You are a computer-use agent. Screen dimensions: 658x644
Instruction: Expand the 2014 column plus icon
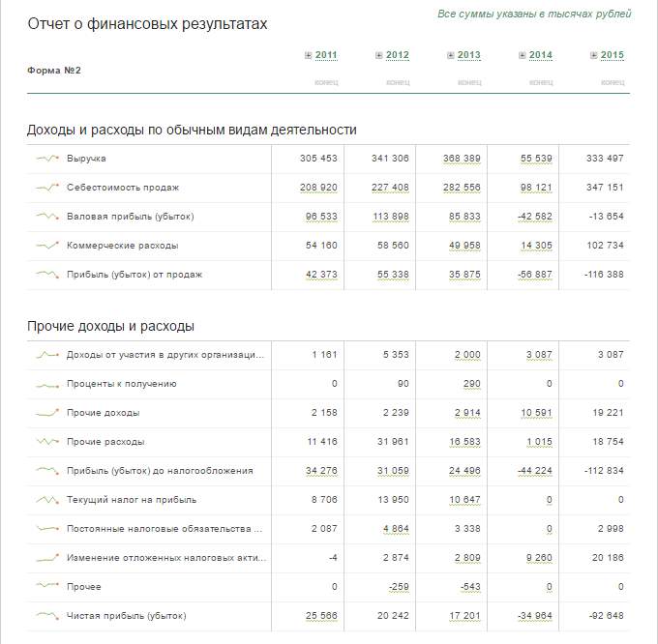point(523,55)
